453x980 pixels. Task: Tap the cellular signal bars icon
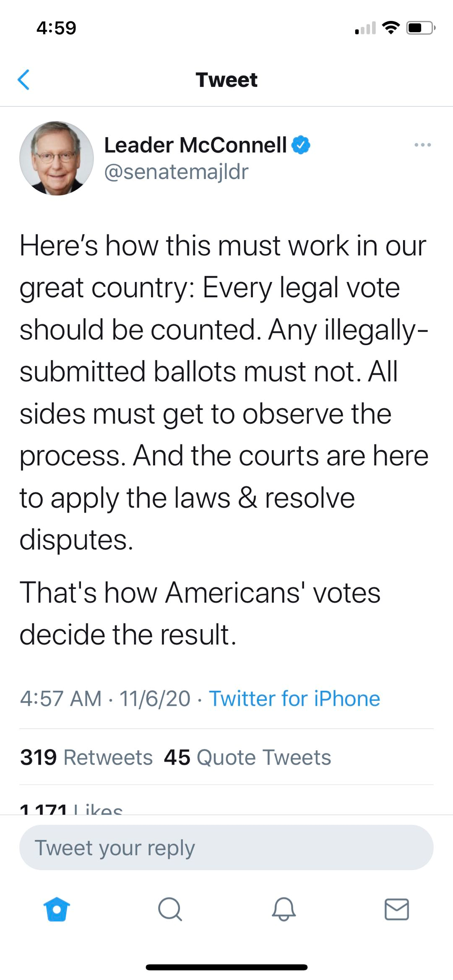coord(365,29)
